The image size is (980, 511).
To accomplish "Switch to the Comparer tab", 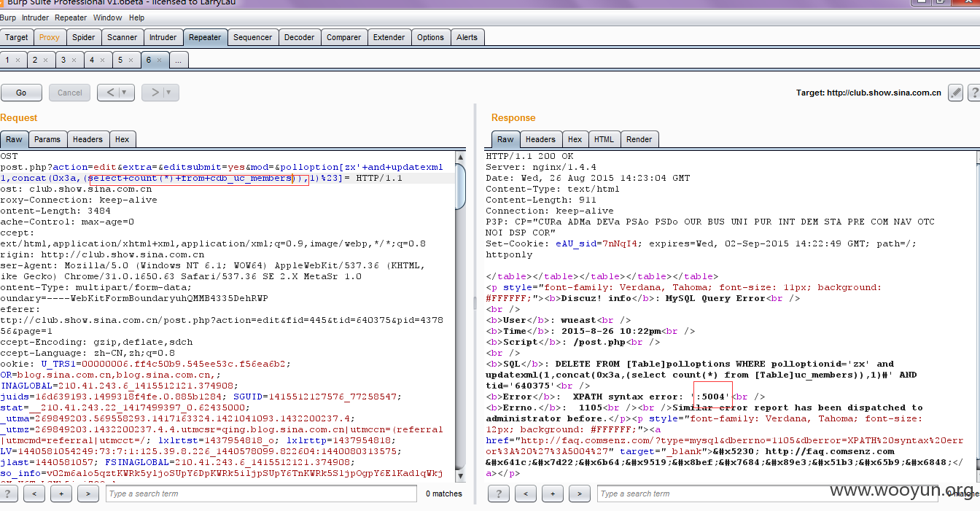I will point(343,37).
